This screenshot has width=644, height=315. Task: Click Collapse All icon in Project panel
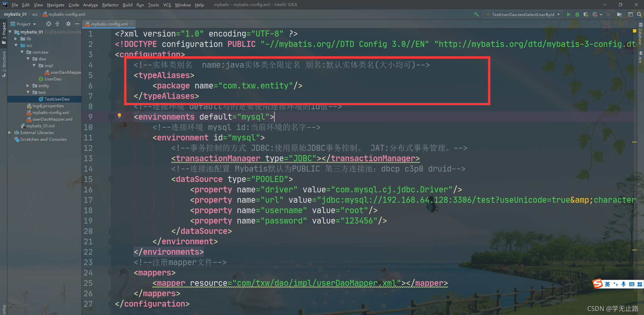57,24
